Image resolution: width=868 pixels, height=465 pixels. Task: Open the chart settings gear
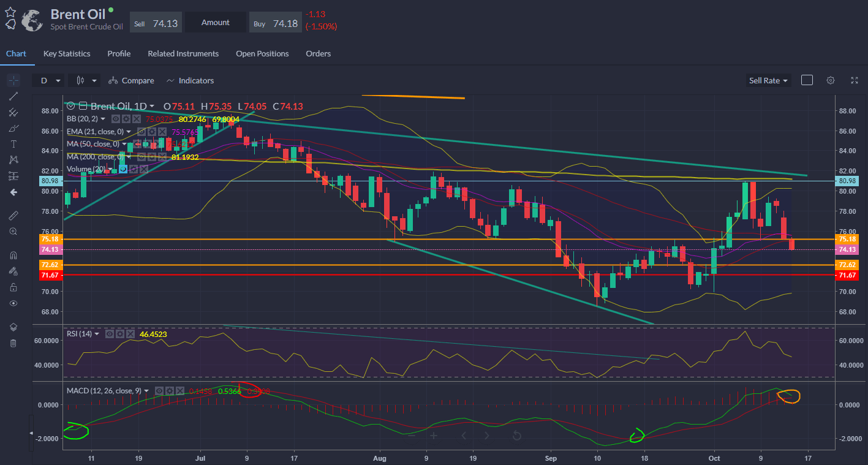click(x=831, y=80)
